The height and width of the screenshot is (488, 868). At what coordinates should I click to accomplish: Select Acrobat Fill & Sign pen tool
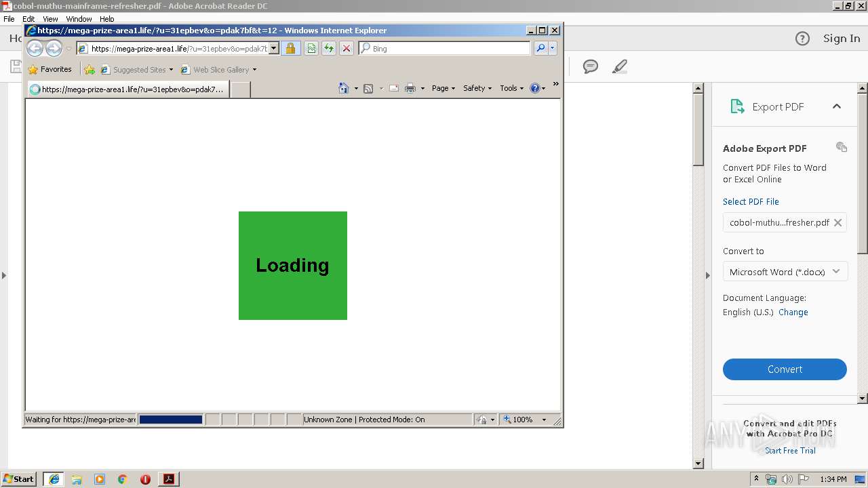pos(619,66)
